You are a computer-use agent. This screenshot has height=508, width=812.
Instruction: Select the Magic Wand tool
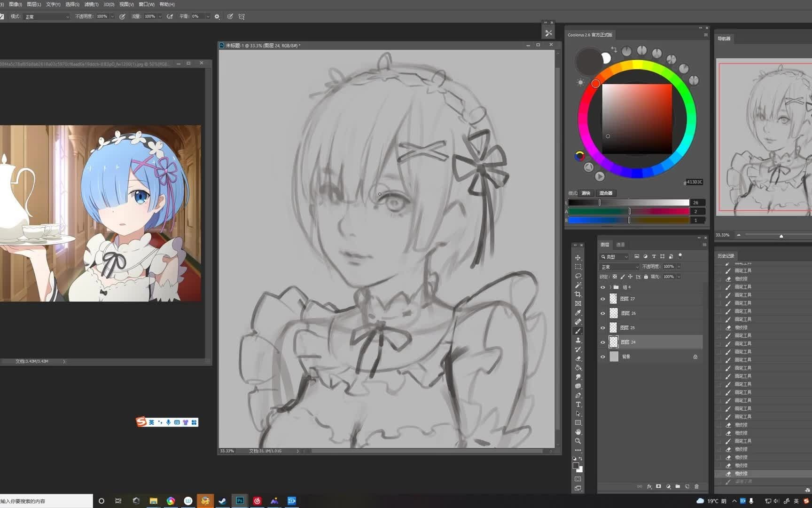pyautogui.click(x=578, y=285)
